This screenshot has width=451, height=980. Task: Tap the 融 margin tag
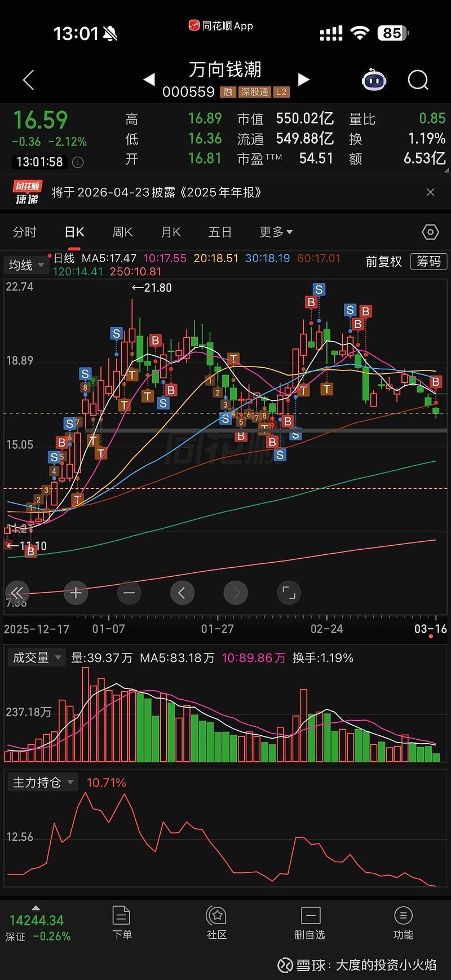pos(228,92)
